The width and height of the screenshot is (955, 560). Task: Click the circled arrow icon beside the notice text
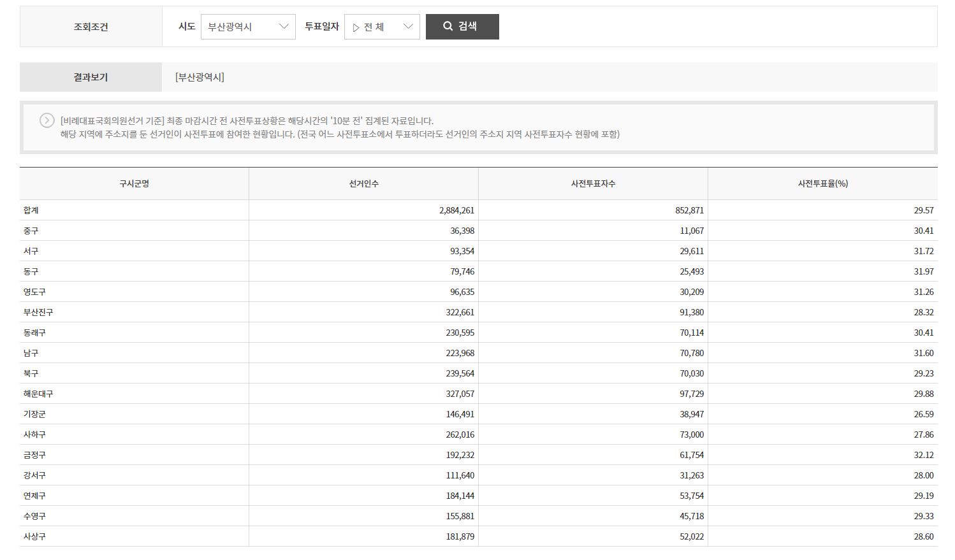45,120
